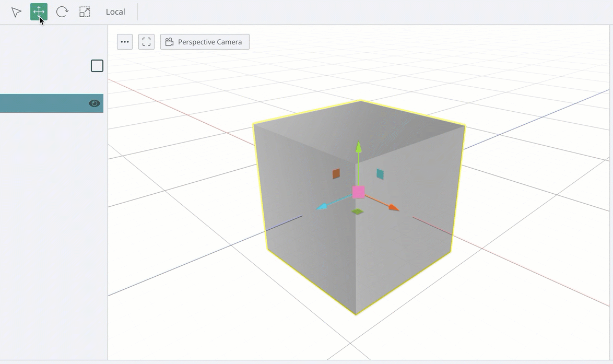The image size is (613, 364).
Task: Select the arrow pointer tool
Action: 16,12
